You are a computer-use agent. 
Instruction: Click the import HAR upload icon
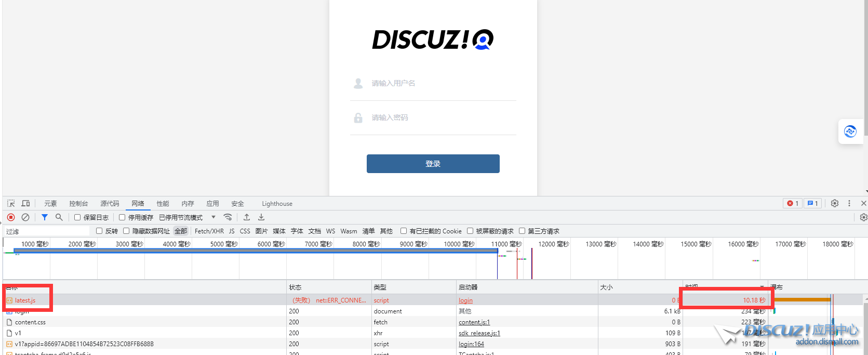pyautogui.click(x=247, y=217)
